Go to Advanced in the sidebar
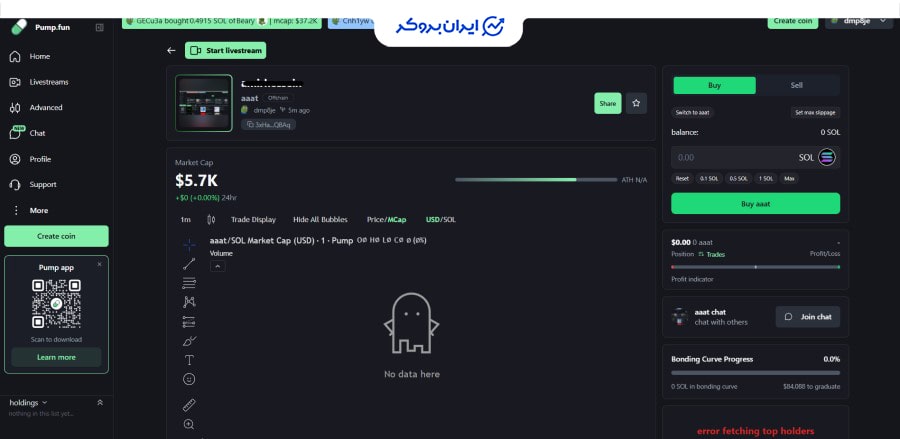Image resolution: width=900 pixels, height=439 pixels. (x=45, y=107)
